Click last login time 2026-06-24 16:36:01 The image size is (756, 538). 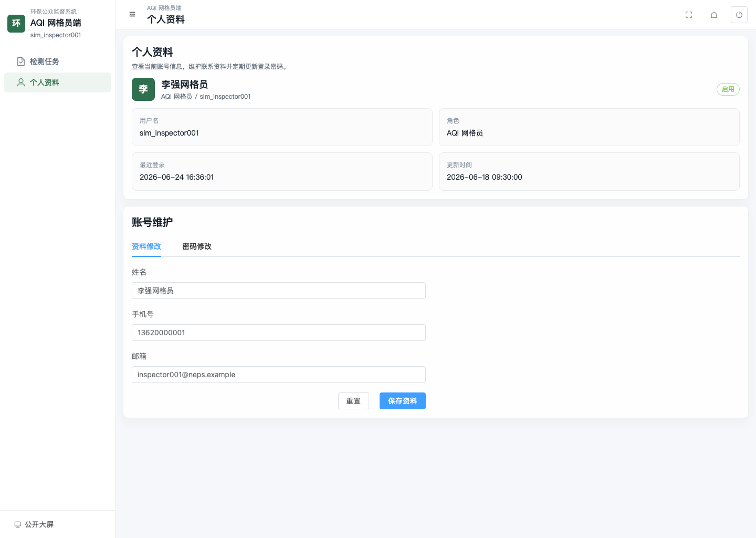(177, 177)
